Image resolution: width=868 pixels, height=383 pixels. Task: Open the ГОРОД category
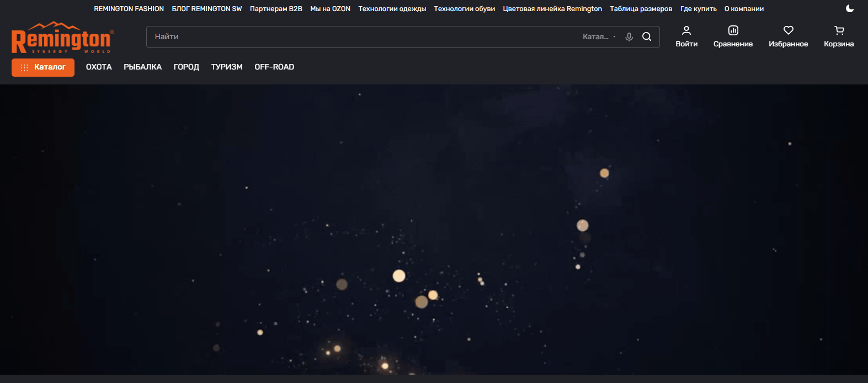click(186, 67)
